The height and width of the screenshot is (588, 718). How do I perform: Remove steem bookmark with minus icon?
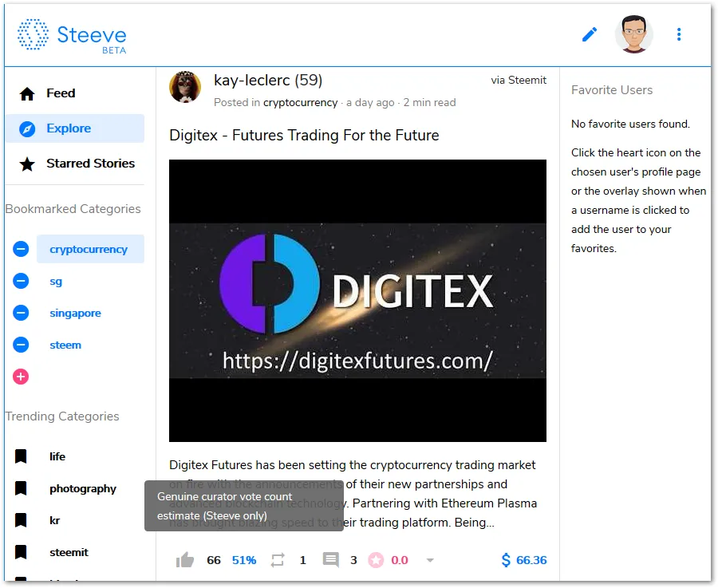pyautogui.click(x=21, y=345)
